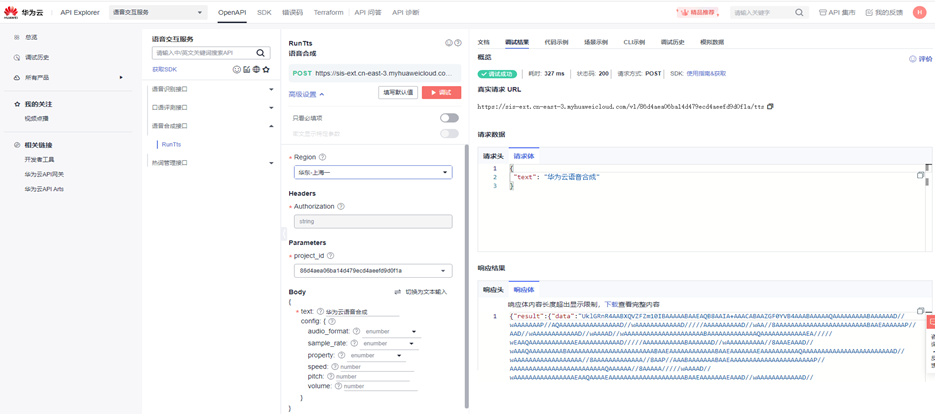Open the property dropdown
This screenshot has width=935, height=414.
[x=376, y=355]
